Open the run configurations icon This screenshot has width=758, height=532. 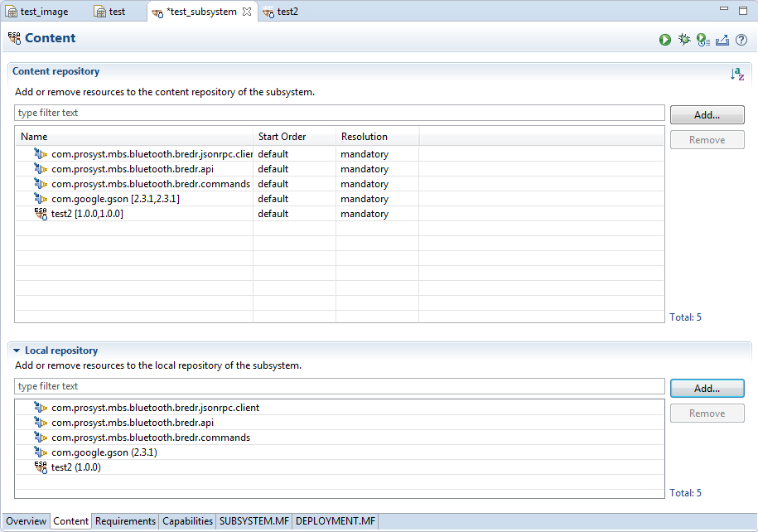coord(702,39)
